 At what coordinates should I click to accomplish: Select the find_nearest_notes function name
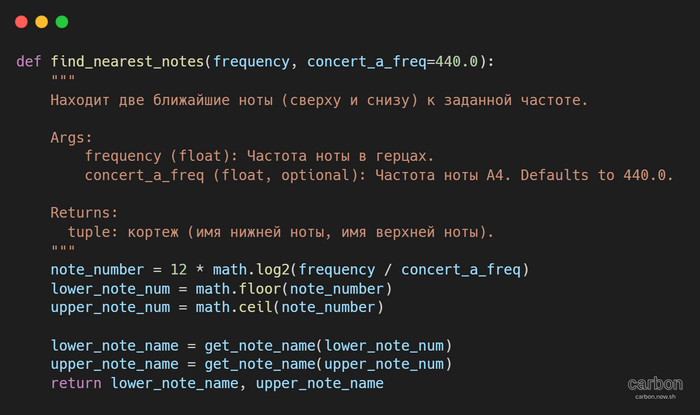127,61
